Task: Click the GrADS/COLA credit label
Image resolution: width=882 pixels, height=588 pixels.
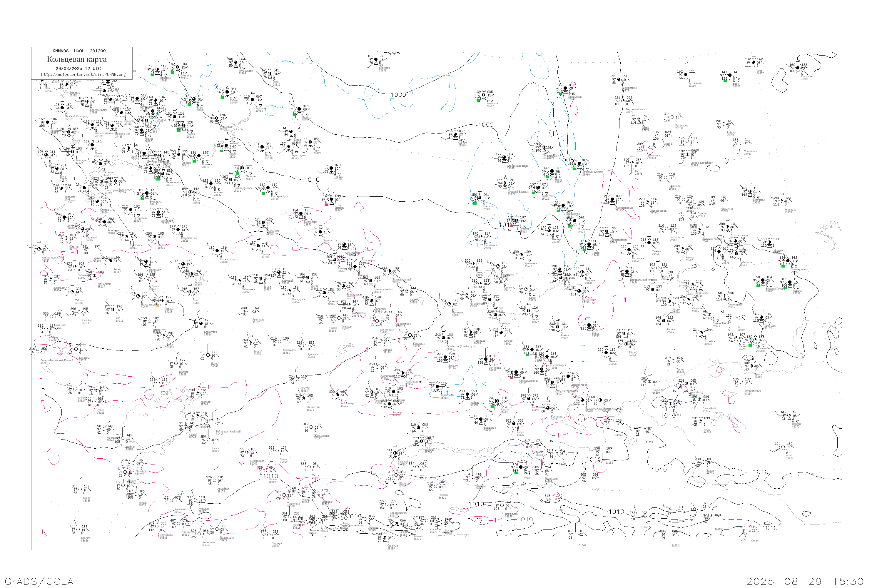Action: coord(39,581)
